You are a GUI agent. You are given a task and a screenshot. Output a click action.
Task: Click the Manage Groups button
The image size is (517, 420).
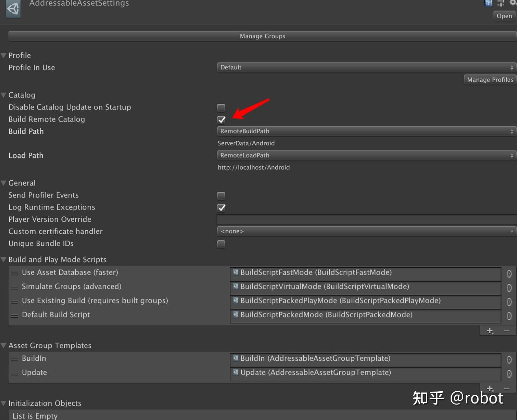262,36
